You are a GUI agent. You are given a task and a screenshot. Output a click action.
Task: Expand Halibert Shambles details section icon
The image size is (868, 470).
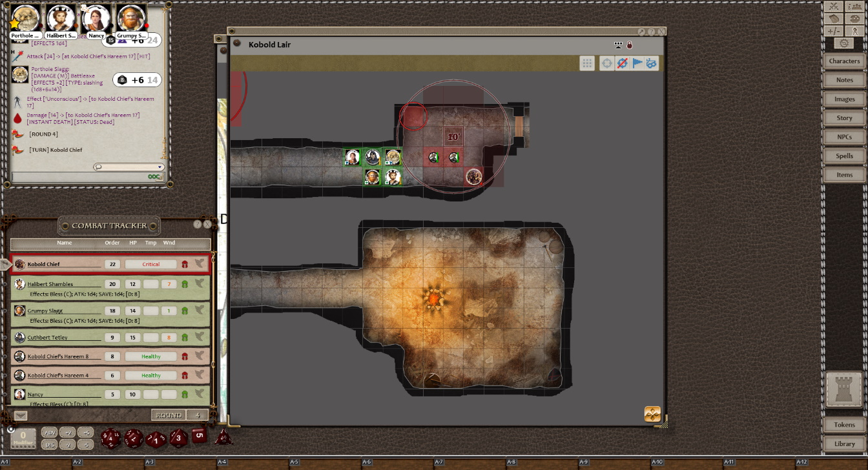(x=200, y=284)
